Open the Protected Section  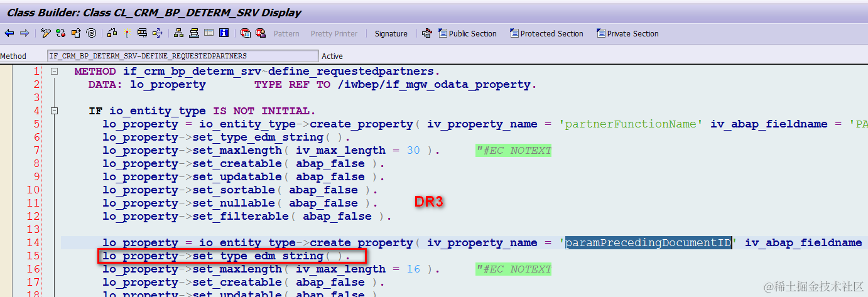click(547, 34)
